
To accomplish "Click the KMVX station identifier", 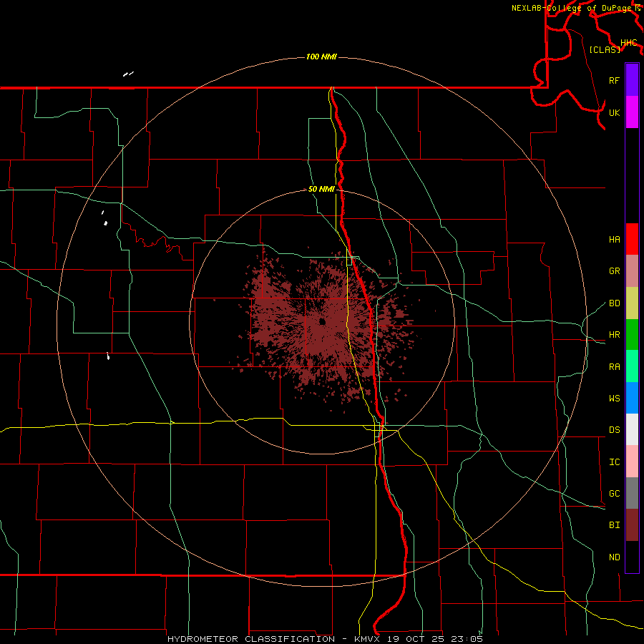I will [x=367, y=639].
